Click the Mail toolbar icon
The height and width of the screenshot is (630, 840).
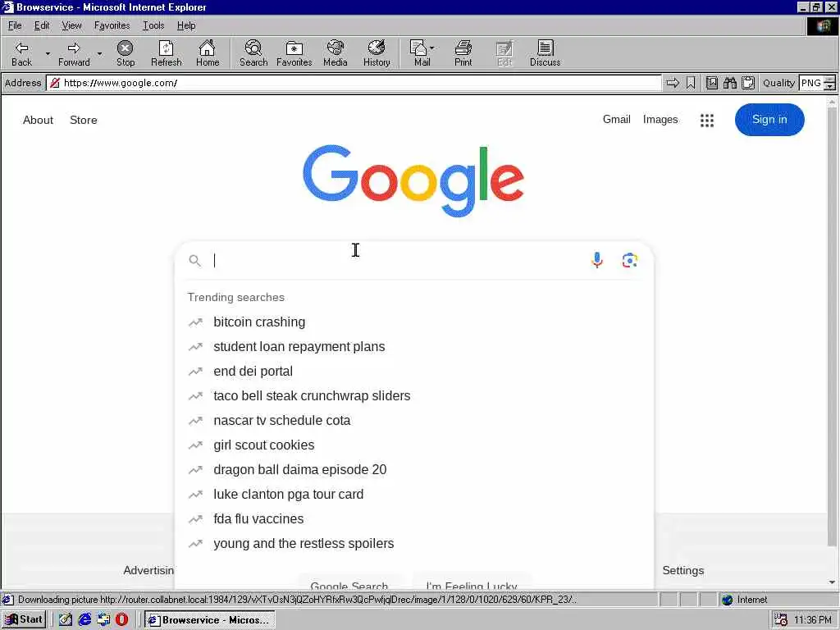pos(419,53)
